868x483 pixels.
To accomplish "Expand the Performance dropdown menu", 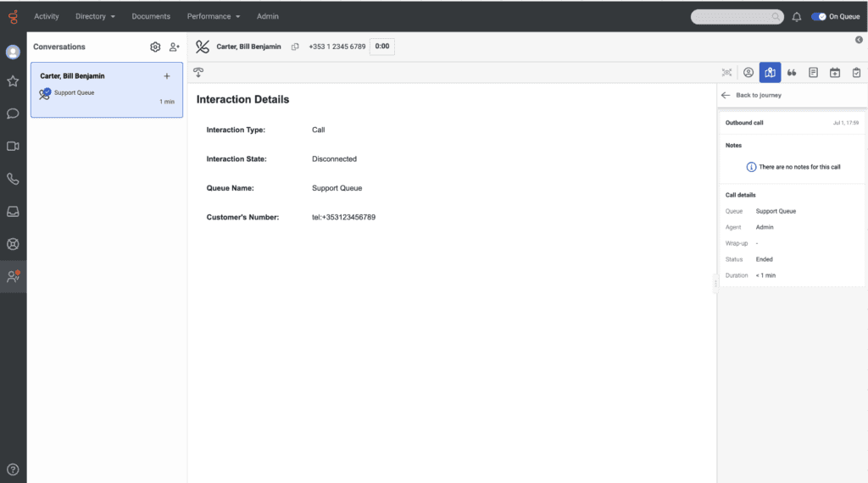I will click(x=214, y=16).
